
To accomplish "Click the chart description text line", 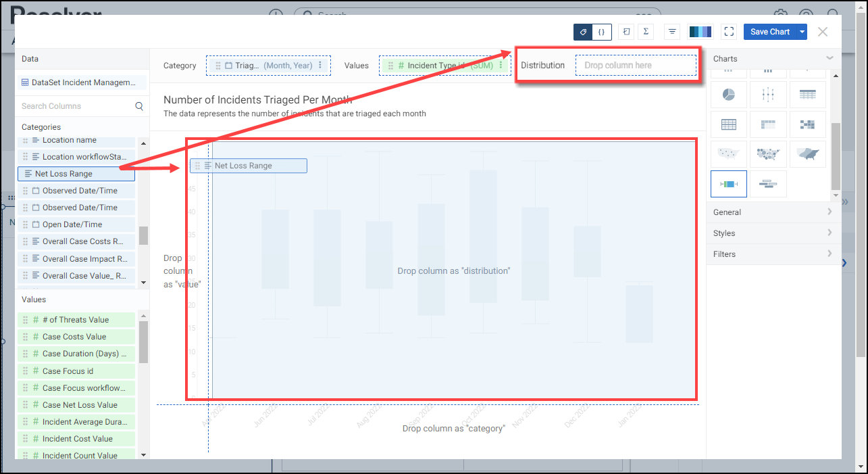I will [x=295, y=114].
